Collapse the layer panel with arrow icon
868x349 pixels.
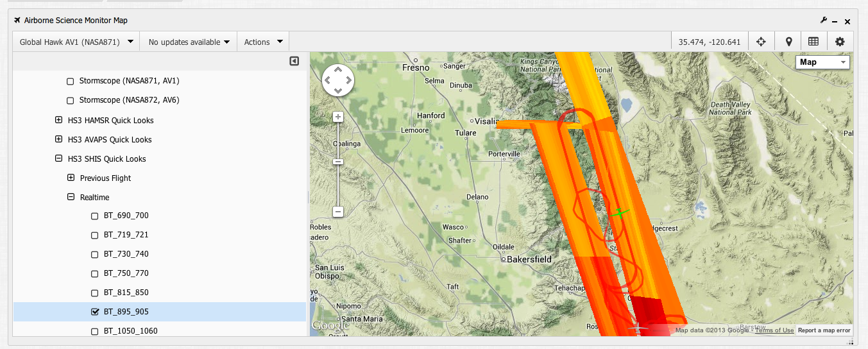(x=294, y=62)
